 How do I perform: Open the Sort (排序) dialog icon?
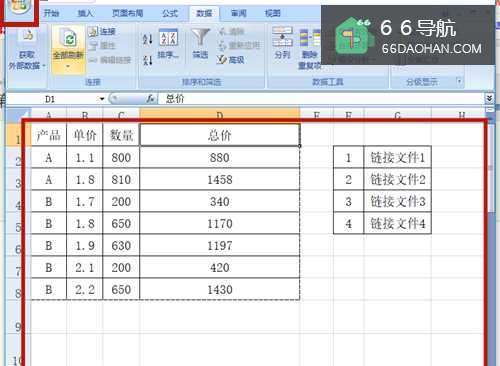coord(168,43)
